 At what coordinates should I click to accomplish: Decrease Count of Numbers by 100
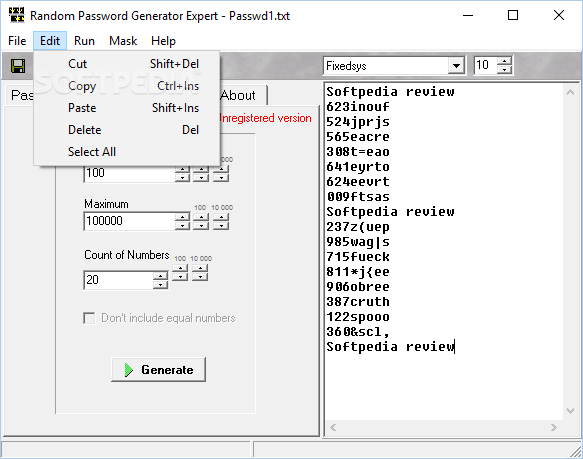point(180,277)
